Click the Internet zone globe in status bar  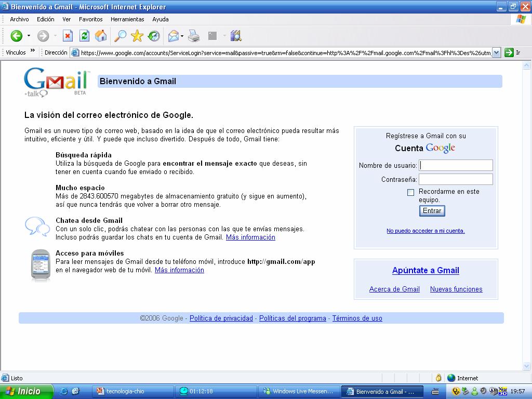click(x=451, y=378)
